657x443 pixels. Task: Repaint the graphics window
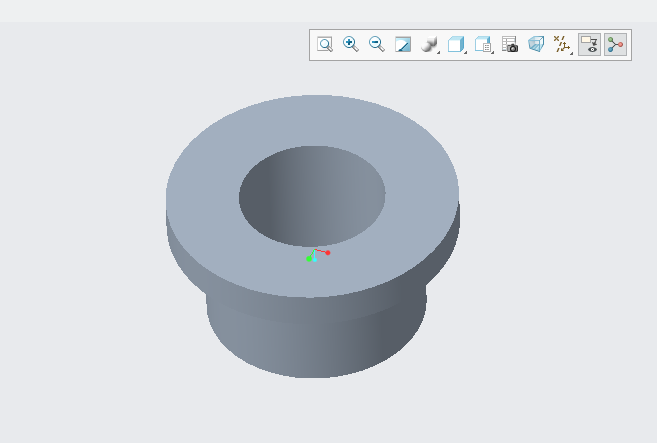403,44
